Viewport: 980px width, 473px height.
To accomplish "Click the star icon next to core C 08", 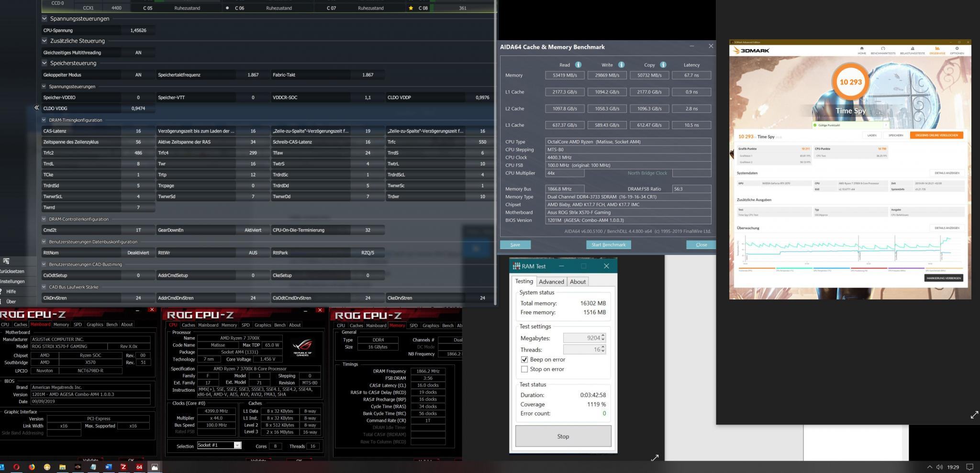I will (x=411, y=8).
